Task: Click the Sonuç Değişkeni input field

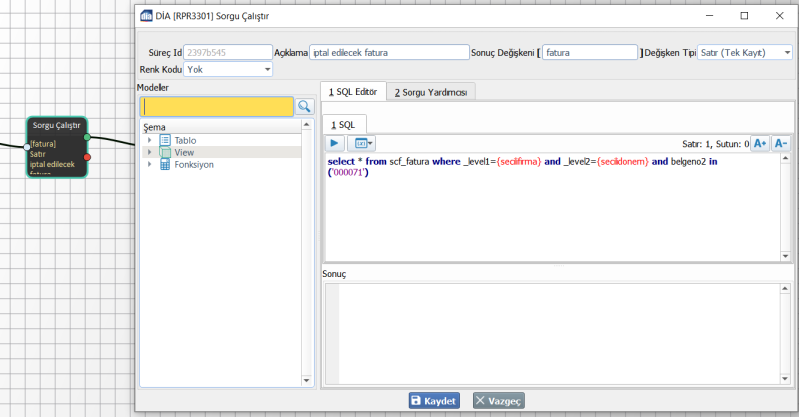Action: tap(588, 52)
